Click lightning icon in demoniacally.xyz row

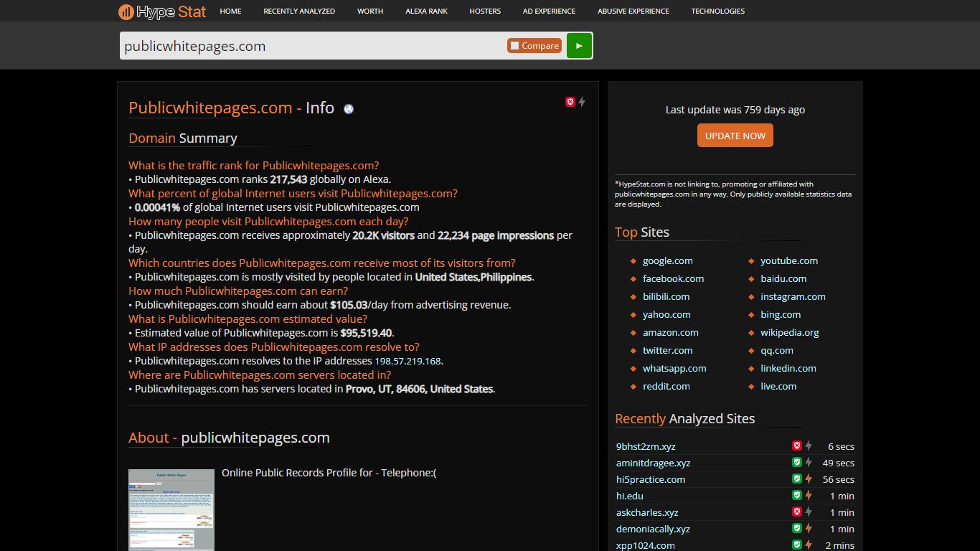[809, 528]
